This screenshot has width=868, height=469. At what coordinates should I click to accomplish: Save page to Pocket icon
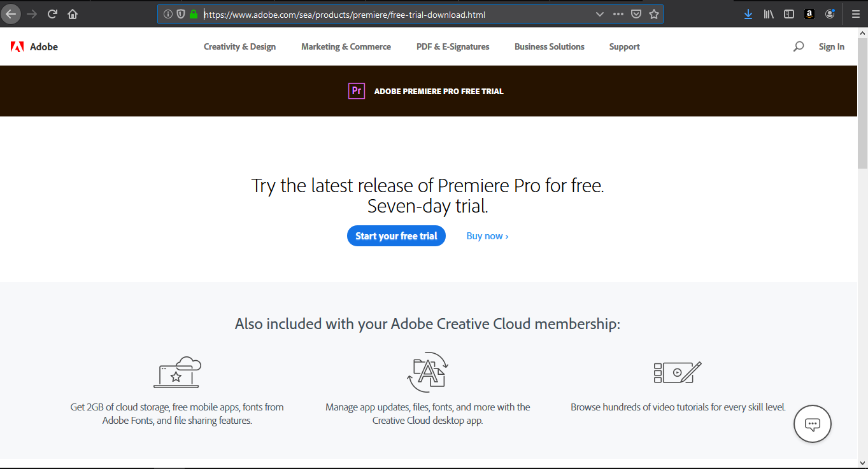pyautogui.click(x=636, y=14)
